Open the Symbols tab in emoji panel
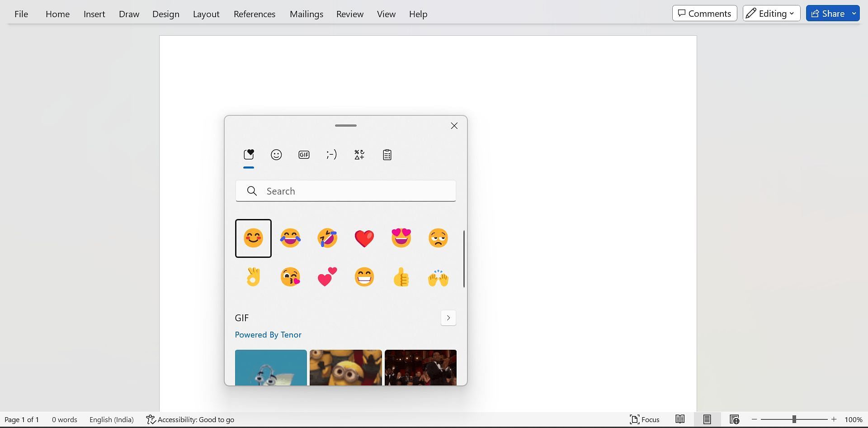868x428 pixels. (x=359, y=155)
